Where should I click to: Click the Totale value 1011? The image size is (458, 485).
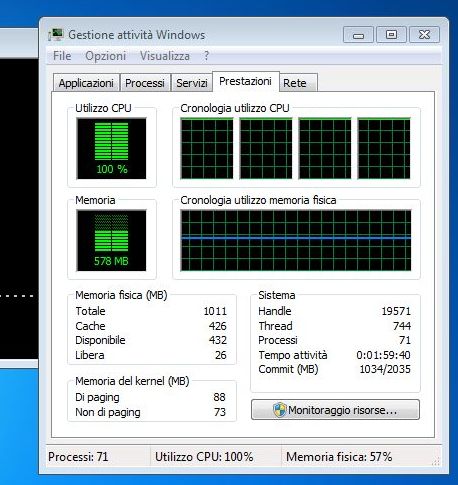[x=215, y=311]
